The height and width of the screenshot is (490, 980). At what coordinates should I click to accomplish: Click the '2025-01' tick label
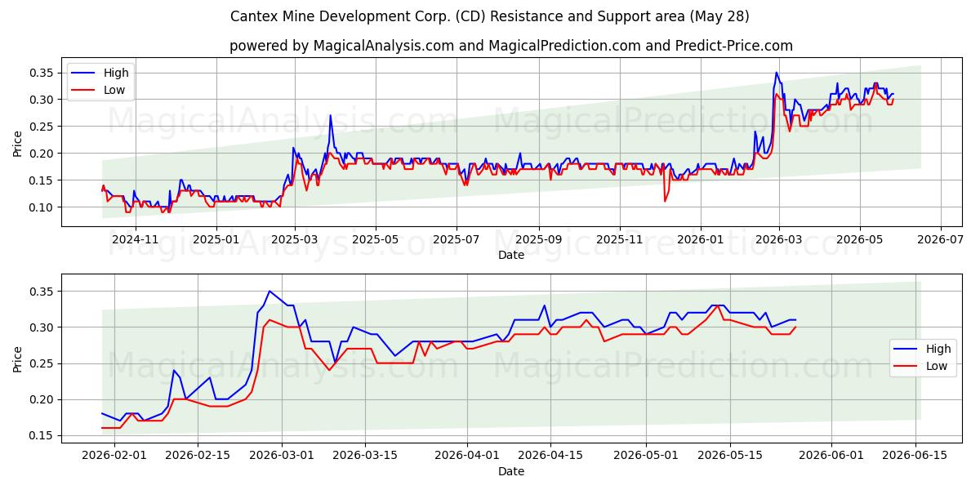(x=216, y=239)
